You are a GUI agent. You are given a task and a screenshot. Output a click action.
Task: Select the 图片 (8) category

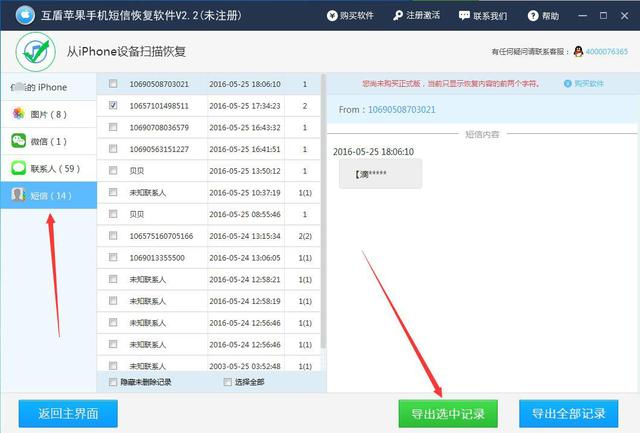click(x=49, y=114)
